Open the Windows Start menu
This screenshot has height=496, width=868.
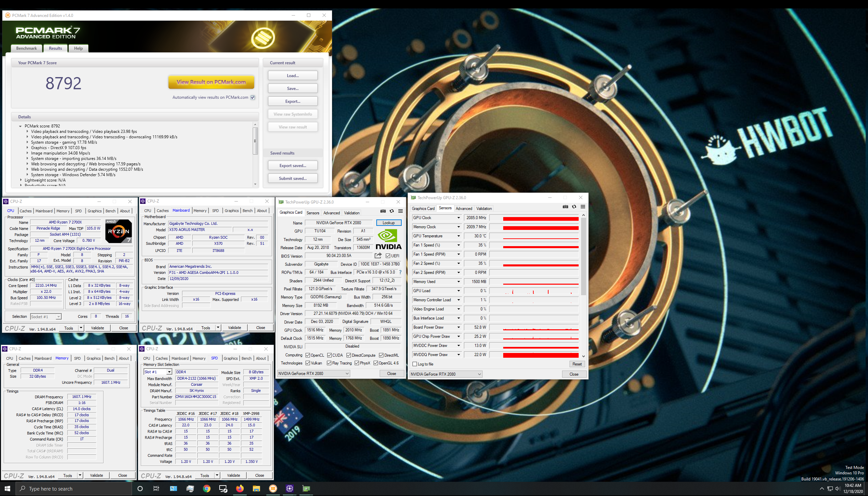click(7, 489)
